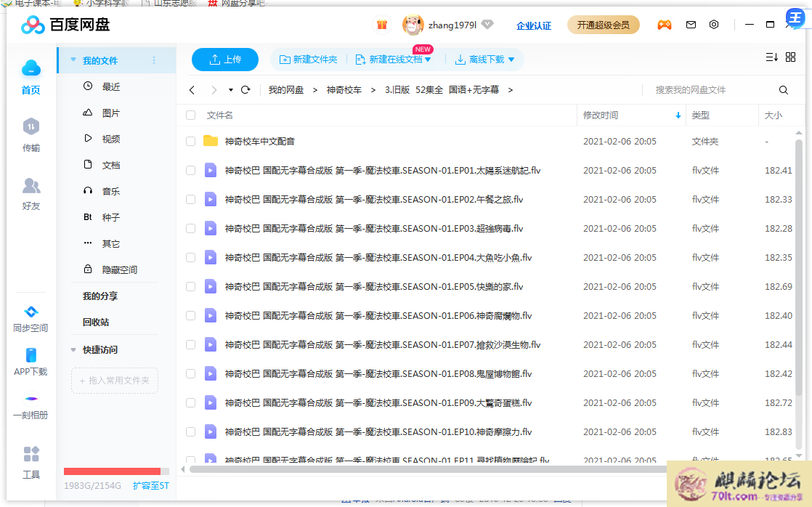
Task: Open 隐藏空间 in sidebar
Action: 119,269
